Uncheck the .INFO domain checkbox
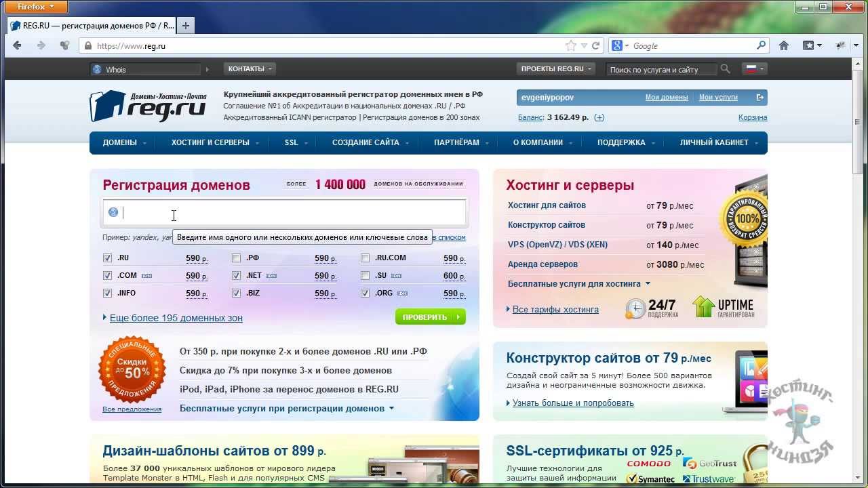 click(x=107, y=293)
